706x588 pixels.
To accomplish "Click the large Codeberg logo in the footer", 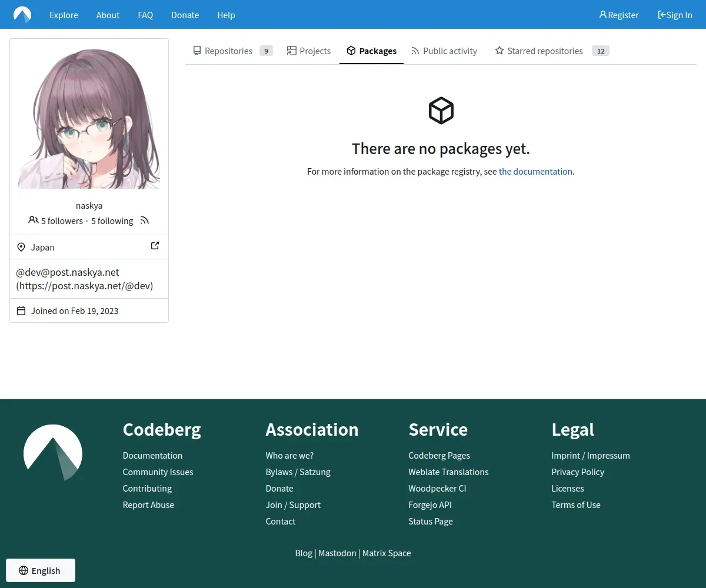I will coord(53,452).
